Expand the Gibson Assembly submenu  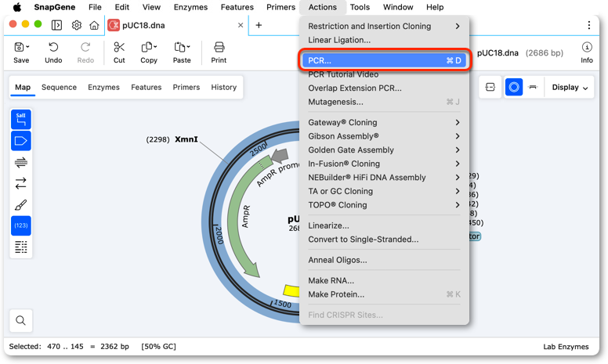coord(384,136)
